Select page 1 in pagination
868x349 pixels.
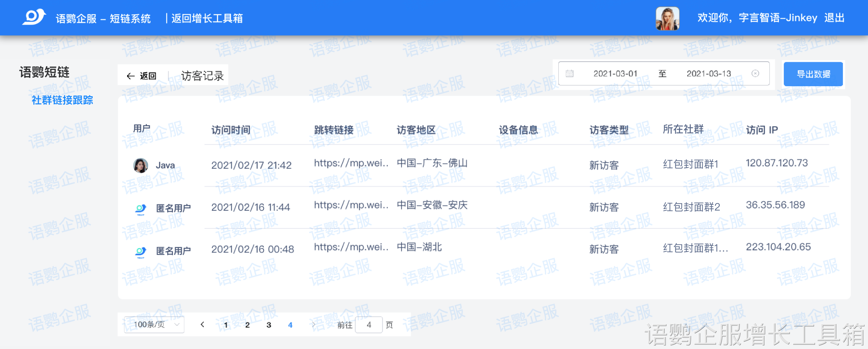[x=226, y=325]
